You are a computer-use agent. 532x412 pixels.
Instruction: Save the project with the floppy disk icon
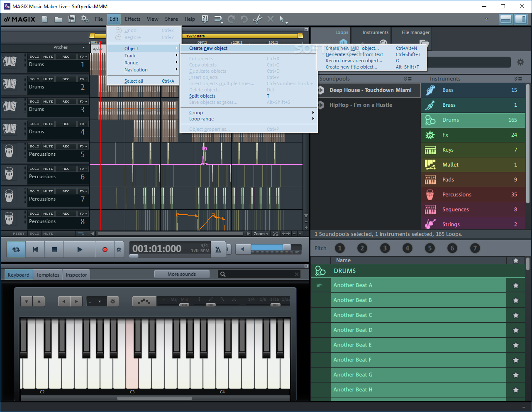[72, 19]
